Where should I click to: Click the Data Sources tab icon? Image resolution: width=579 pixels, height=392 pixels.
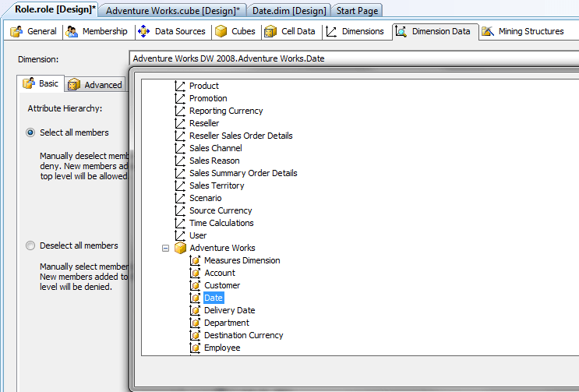pyautogui.click(x=143, y=31)
